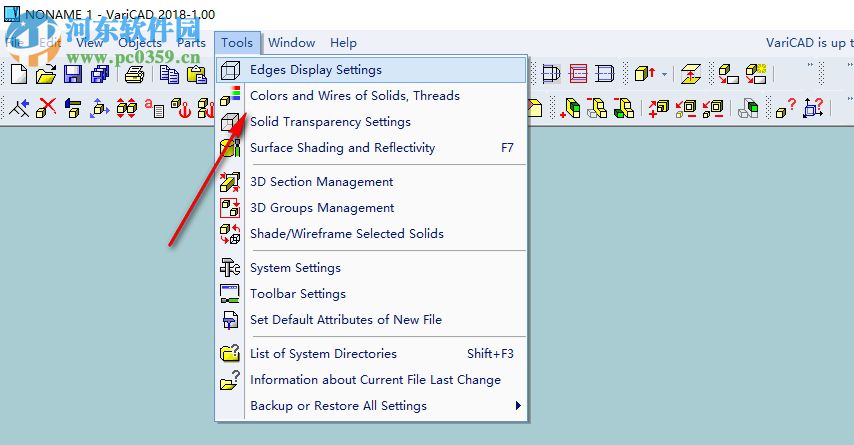Close the open Tools menu

point(237,42)
